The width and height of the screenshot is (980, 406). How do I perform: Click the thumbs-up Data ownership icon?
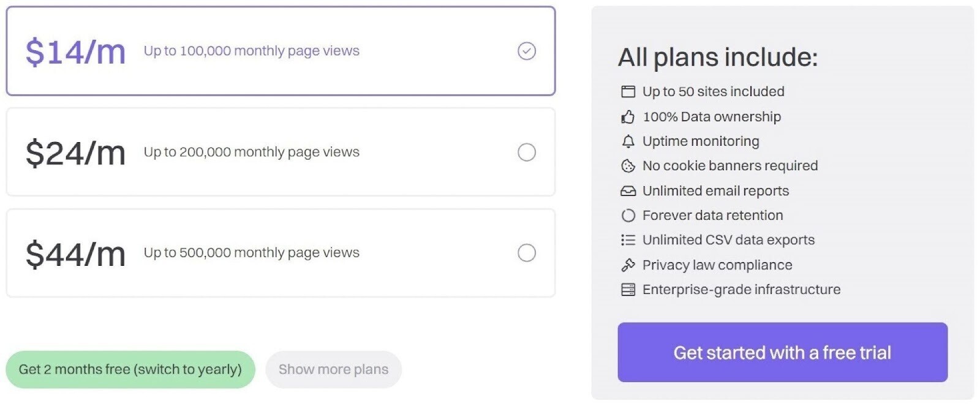[628, 116]
